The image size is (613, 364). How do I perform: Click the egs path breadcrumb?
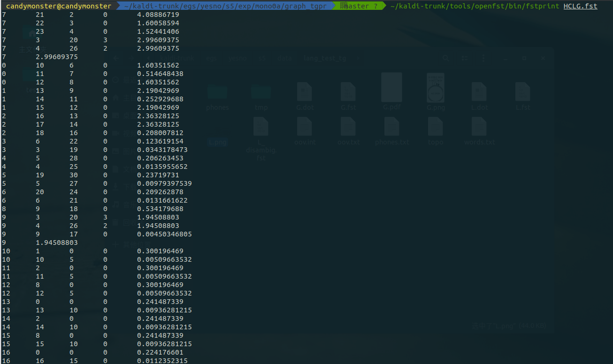pos(213,58)
